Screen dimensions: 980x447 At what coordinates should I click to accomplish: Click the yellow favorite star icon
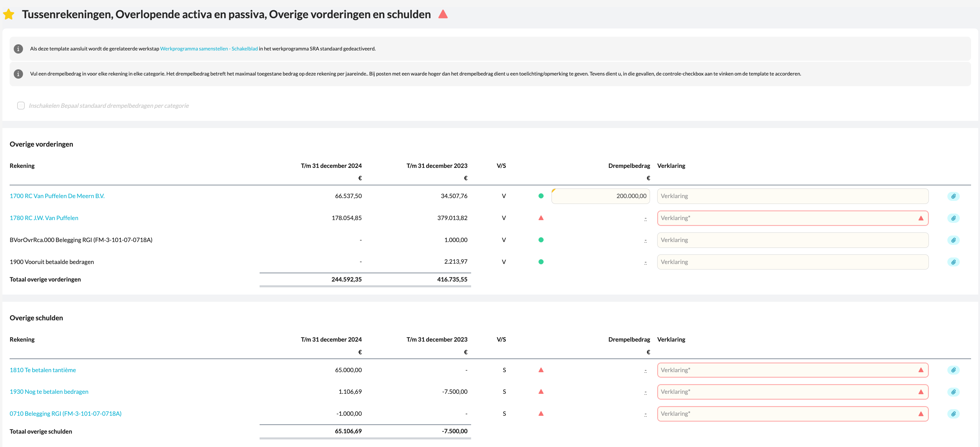click(x=8, y=14)
